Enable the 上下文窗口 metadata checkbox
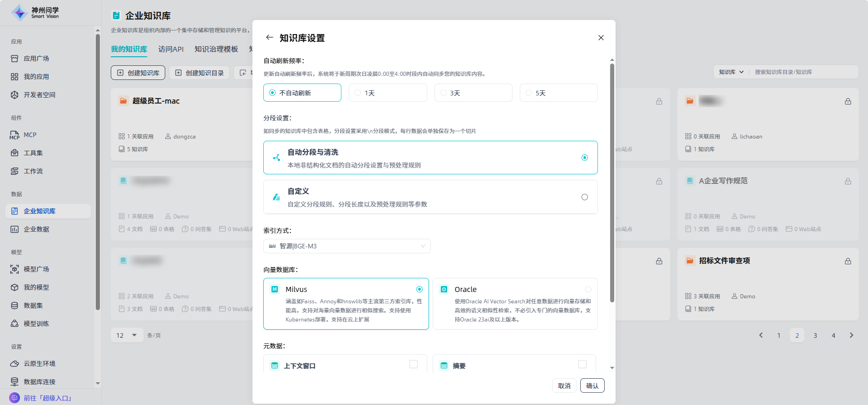This screenshot has height=405, width=868. pyautogui.click(x=413, y=364)
